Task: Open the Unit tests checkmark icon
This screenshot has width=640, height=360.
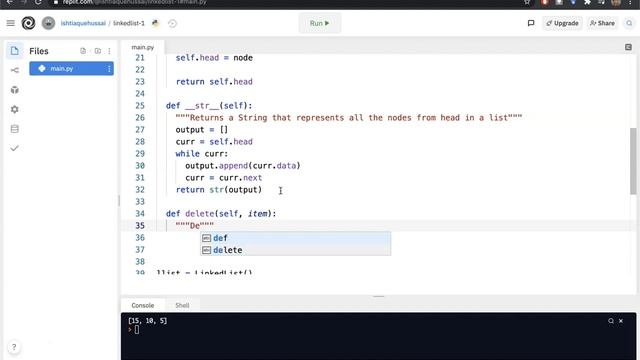Action: point(15,148)
